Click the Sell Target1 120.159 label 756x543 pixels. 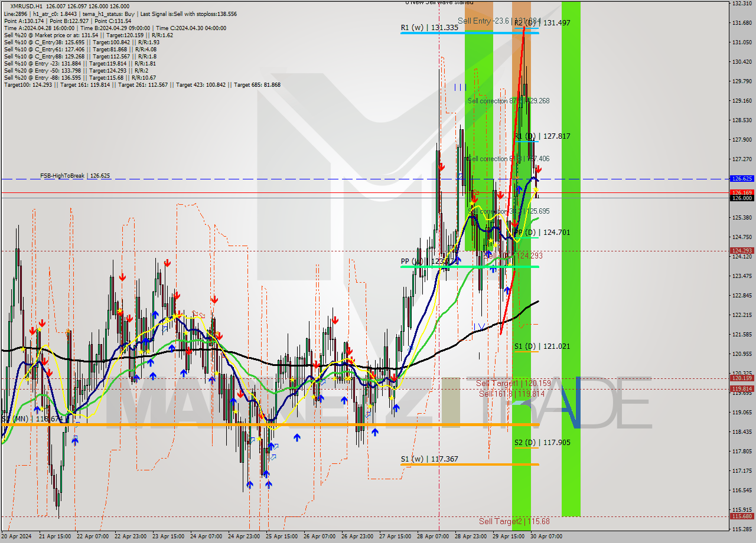(513, 383)
